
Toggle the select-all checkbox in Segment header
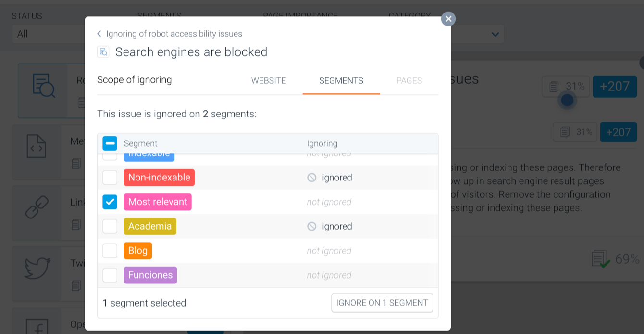coord(110,143)
